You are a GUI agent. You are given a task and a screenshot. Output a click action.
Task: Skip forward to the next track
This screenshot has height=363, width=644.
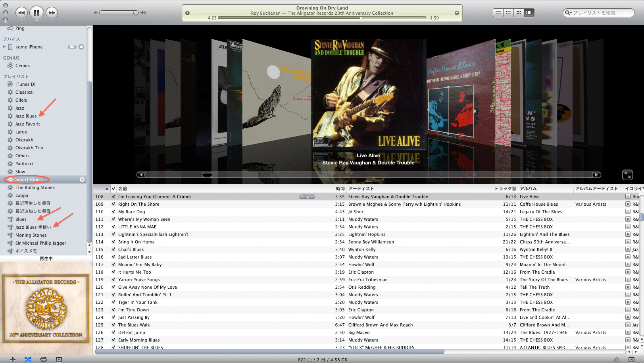click(52, 13)
